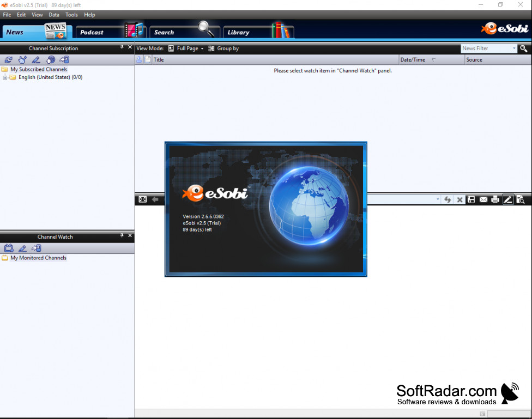532x419 pixels.
Task: Close the Channel Subscription panel
Action: point(130,47)
